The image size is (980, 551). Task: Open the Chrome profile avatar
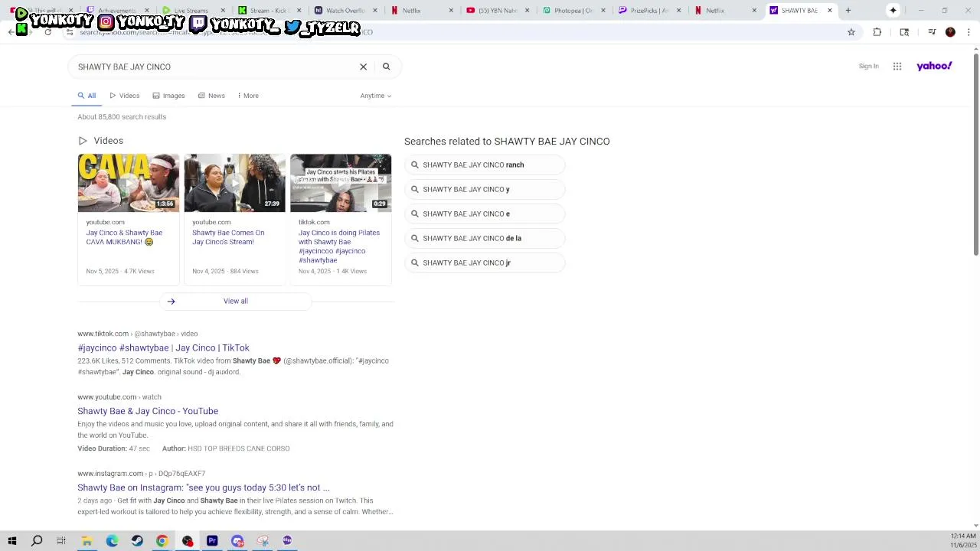[x=950, y=32]
